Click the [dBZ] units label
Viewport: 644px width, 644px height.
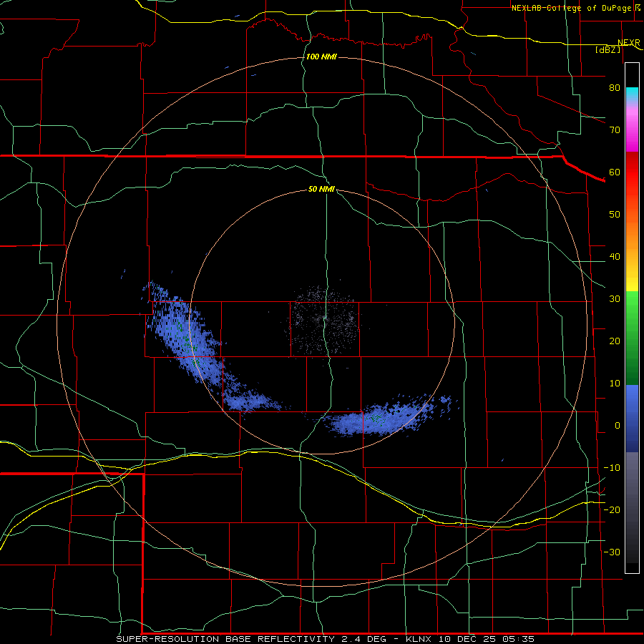(x=608, y=49)
